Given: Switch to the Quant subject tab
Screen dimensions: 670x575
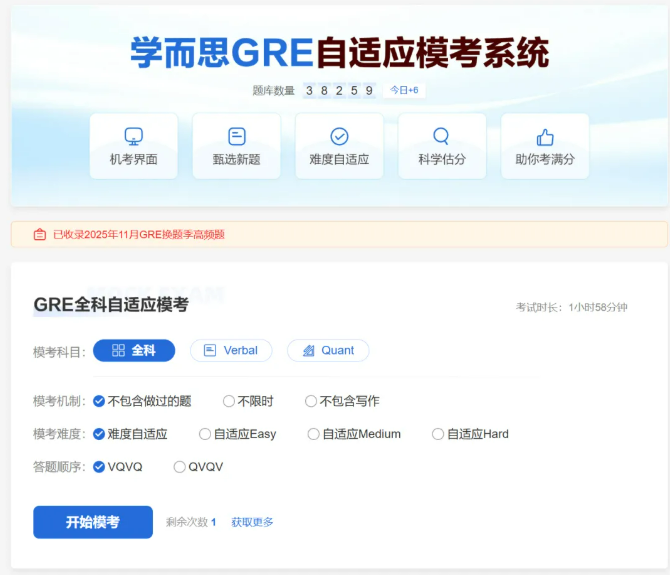Looking at the screenshot, I should point(328,351).
